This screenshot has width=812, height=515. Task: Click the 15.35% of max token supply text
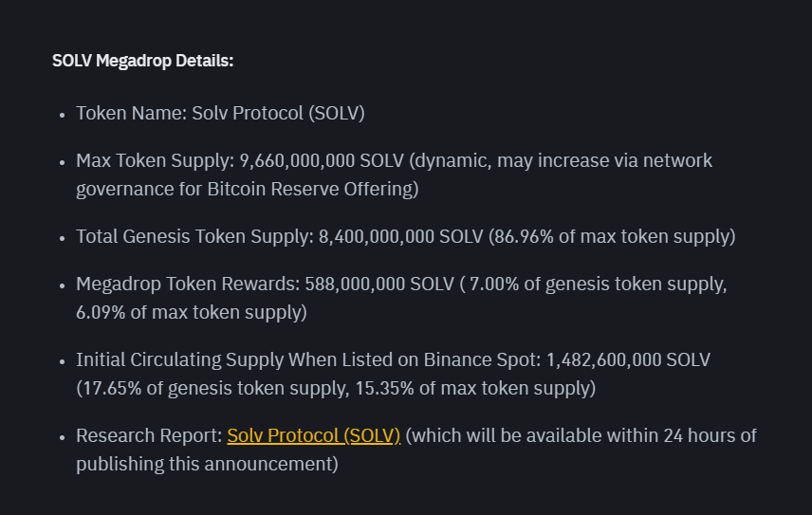pyautogui.click(x=475, y=388)
